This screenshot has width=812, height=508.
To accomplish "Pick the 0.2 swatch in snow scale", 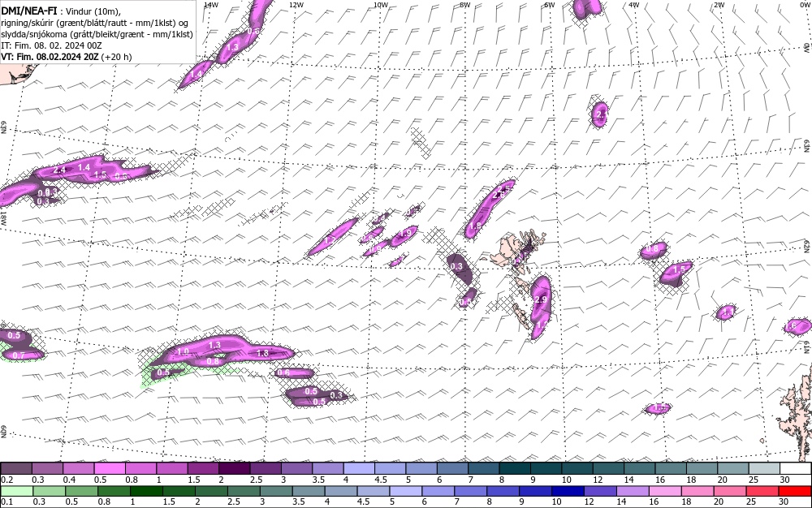I will tap(16, 469).
